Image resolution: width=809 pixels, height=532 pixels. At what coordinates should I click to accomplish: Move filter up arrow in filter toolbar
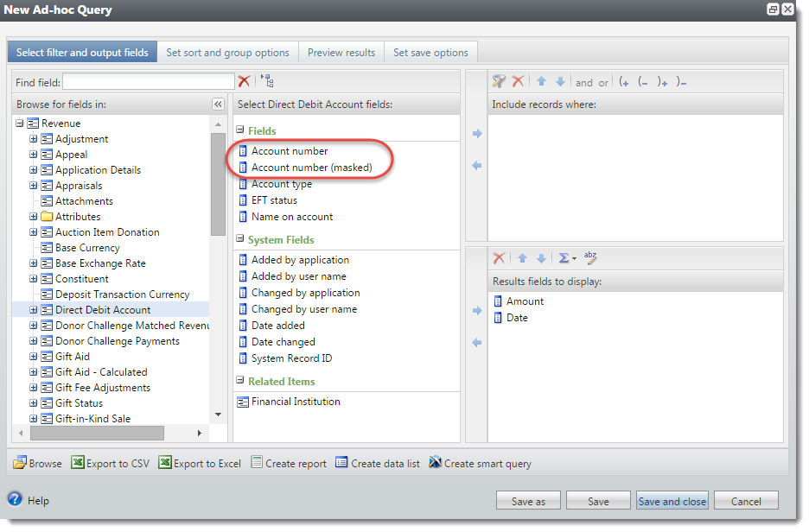pyautogui.click(x=541, y=81)
